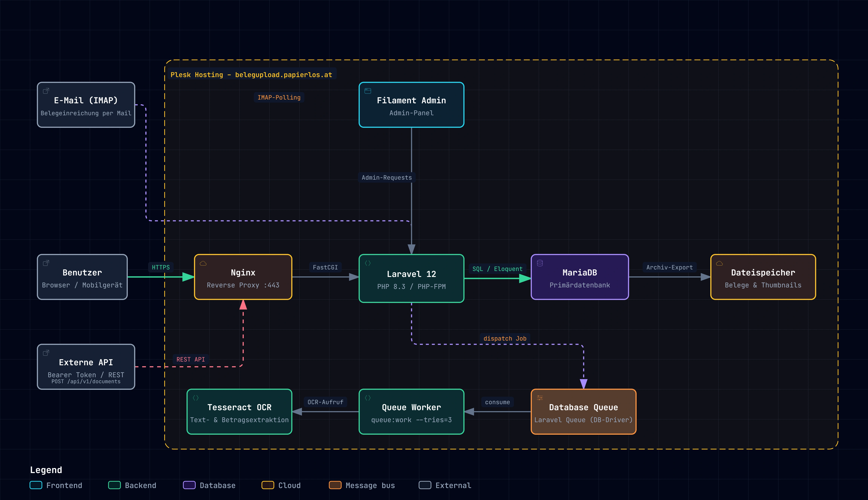Select the 'Tesseract OCR' node title
This screenshot has height=500, width=868.
[239, 407]
